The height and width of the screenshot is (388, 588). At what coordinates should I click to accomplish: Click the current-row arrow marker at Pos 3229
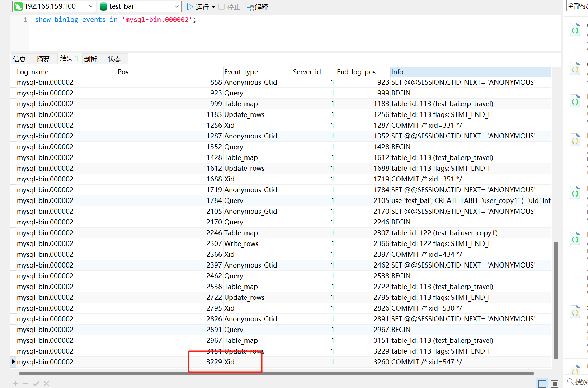click(x=13, y=362)
